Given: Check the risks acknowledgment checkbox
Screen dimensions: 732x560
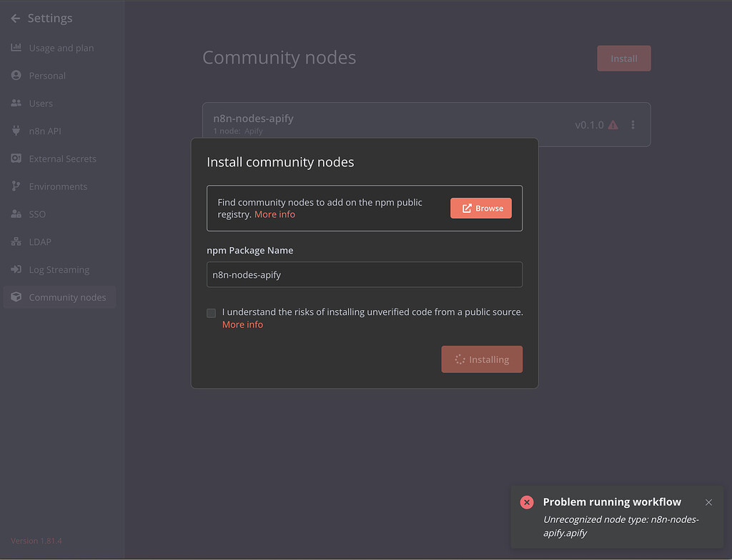Looking at the screenshot, I should (211, 313).
